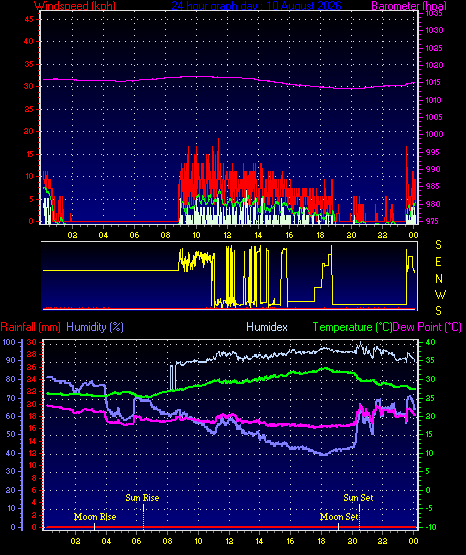Click the Barometer (hpa) axis label

coord(409,5)
